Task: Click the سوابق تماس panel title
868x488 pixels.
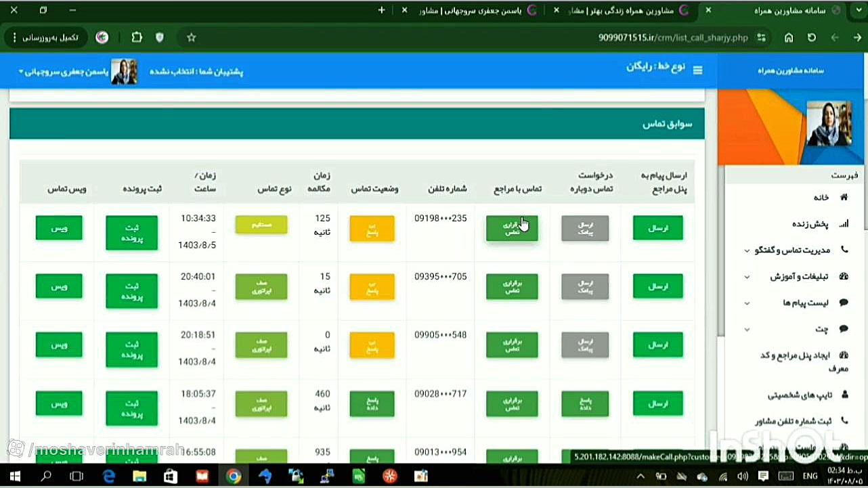Action: [668, 125]
